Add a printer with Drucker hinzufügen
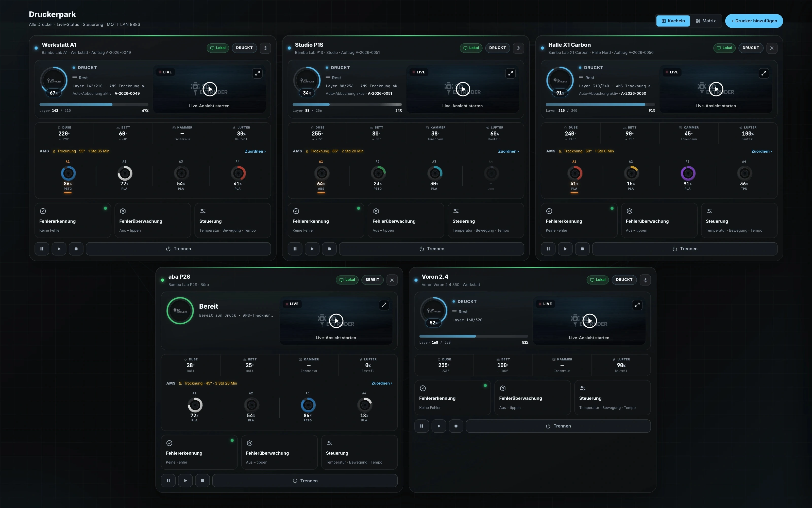 click(754, 21)
